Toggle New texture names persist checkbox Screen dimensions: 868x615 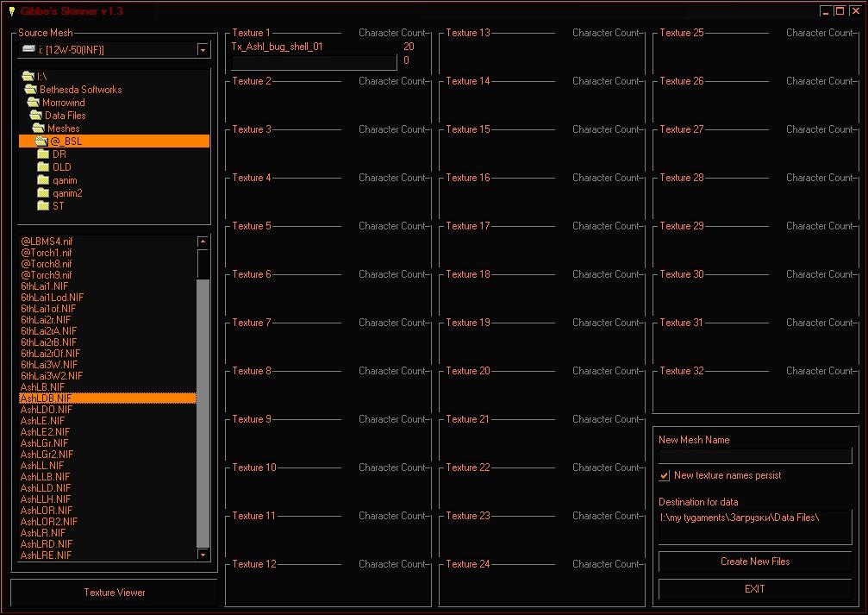(x=665, y=475)
